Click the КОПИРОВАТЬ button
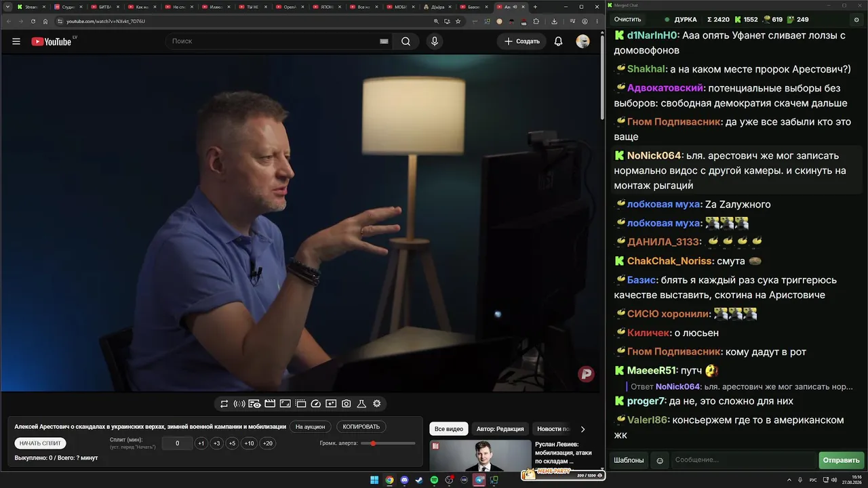 [361, 427]
